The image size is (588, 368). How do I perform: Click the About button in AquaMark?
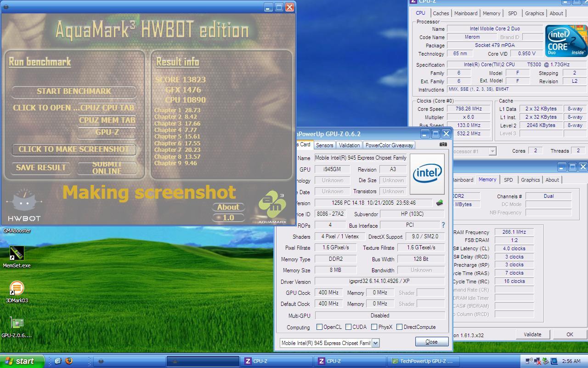[x=228, y=207]
